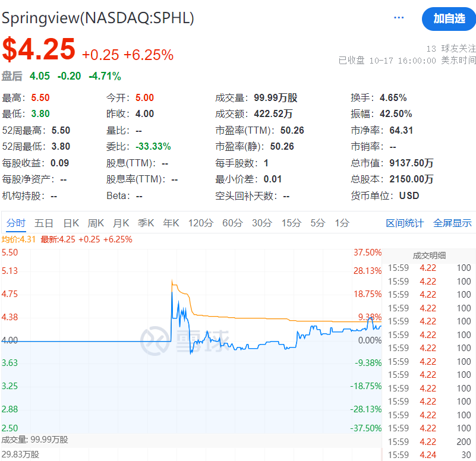Screen dimensions: 476x461
Task: Switch to the 15分 chart tab
Action: [292, 223]
